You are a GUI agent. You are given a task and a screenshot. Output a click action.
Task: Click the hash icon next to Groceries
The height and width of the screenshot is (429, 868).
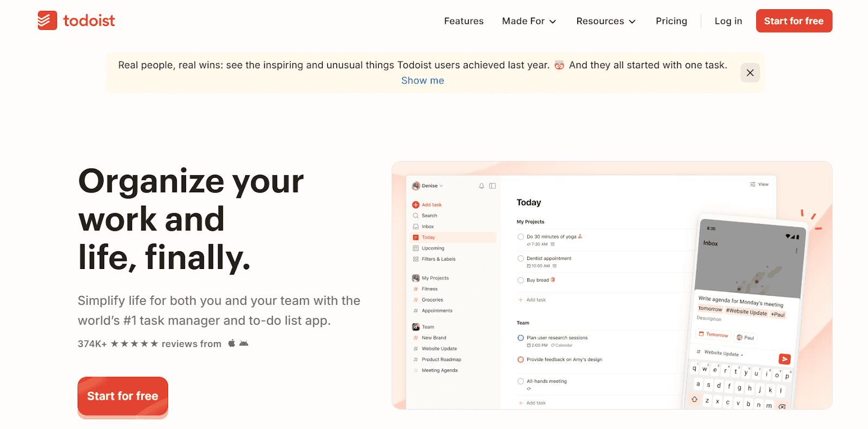[x=416, y=300]
